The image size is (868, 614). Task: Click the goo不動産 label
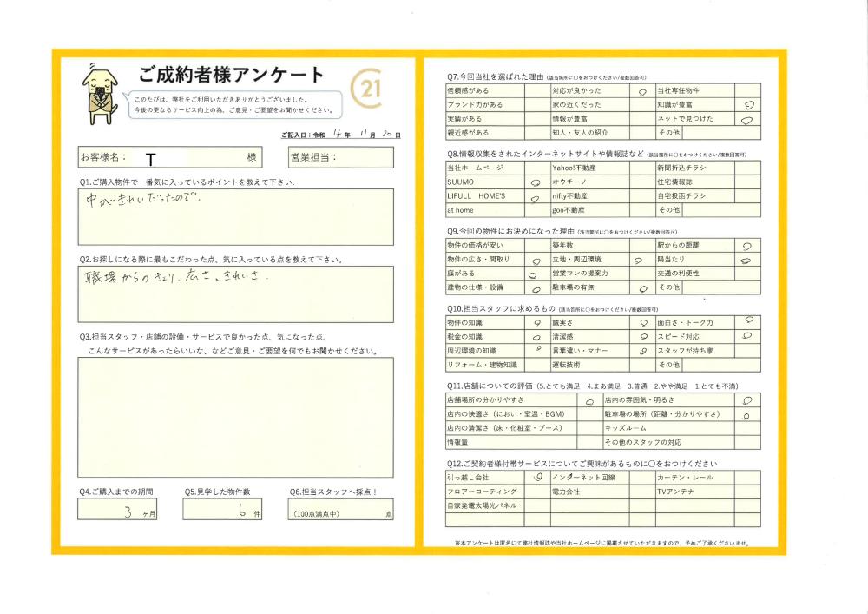569,210
